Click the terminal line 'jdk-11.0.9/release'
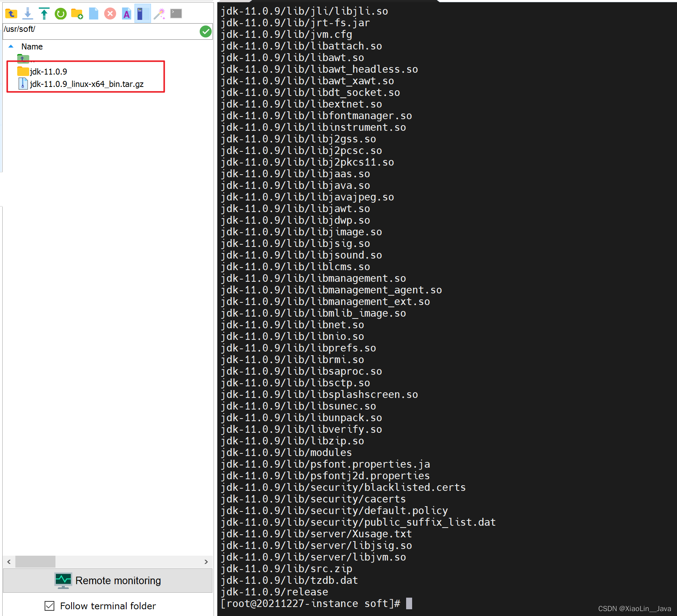Image resolution: width=677 pixels, height=616 pixels. [274, 592]
